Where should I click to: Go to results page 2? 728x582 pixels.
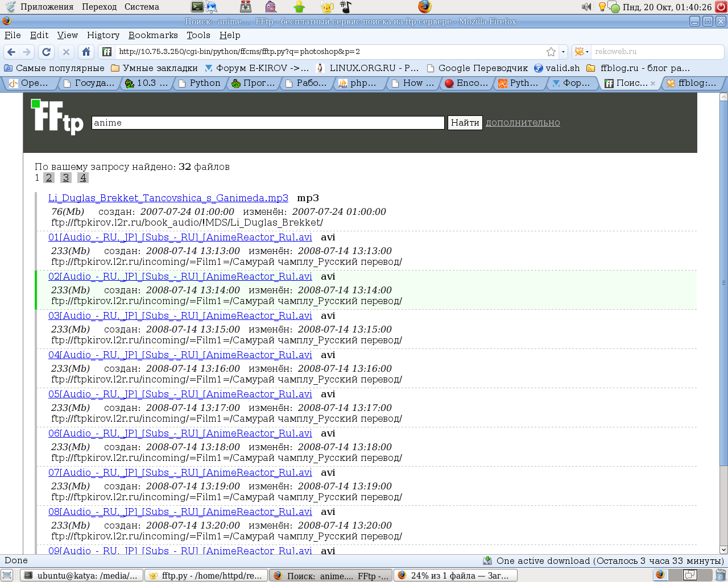(x=49, y=178)
